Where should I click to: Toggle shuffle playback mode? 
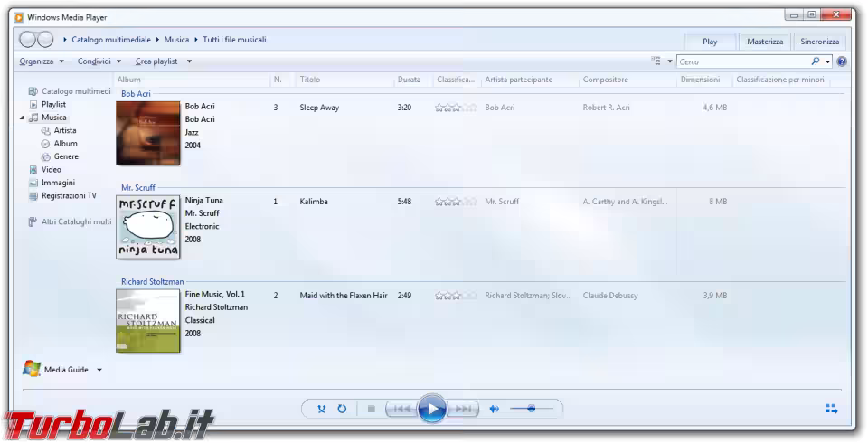click(321, 410)
